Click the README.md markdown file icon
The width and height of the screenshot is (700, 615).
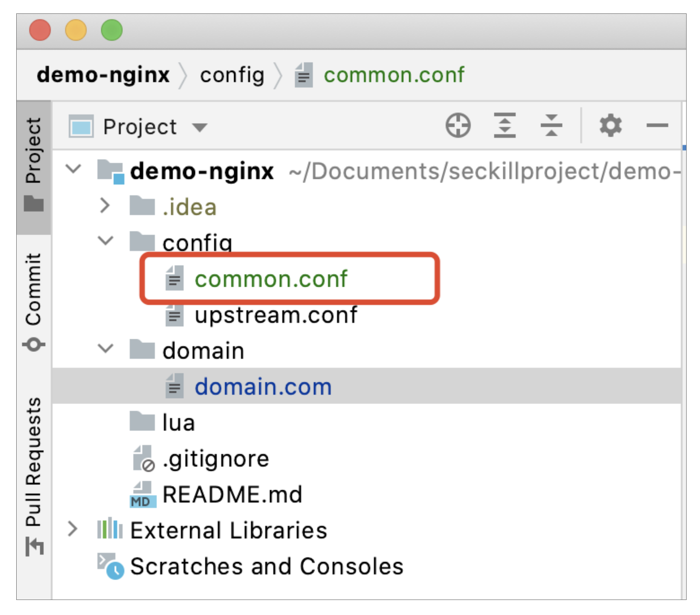click(x=143, y=495)
